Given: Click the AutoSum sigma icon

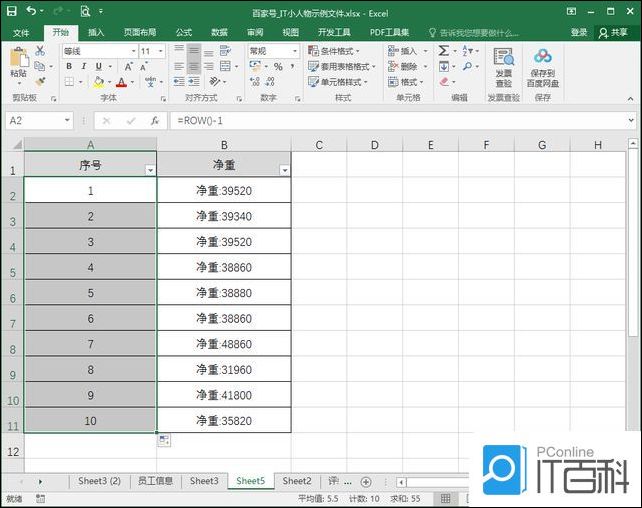Looking at the screenshot, I should 444,50.
